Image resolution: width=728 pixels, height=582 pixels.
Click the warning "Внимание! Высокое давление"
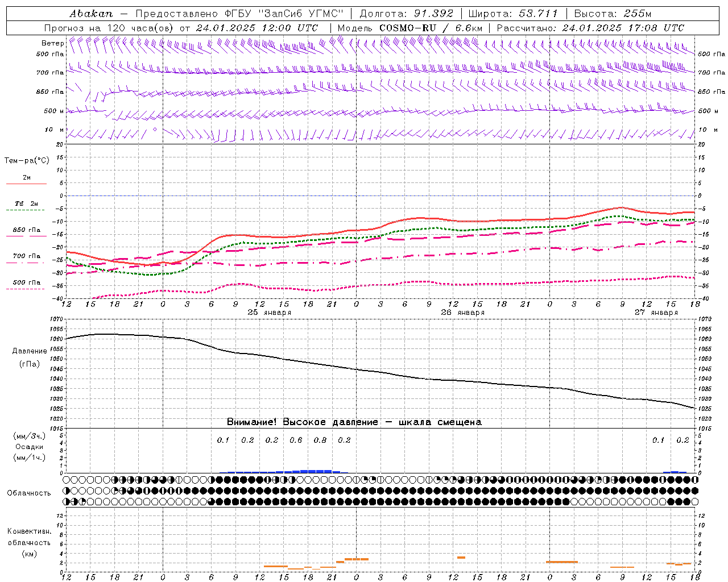click(302, 422)
